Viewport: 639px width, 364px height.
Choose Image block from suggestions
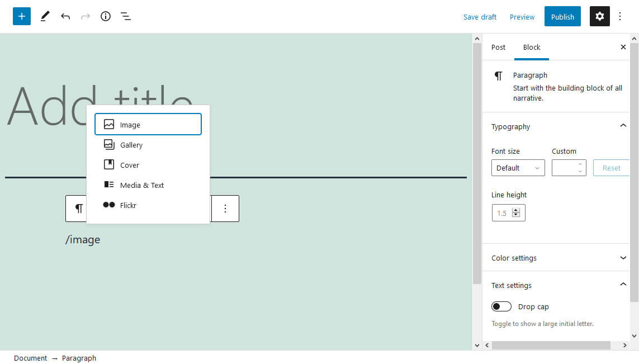coord(148,124)
